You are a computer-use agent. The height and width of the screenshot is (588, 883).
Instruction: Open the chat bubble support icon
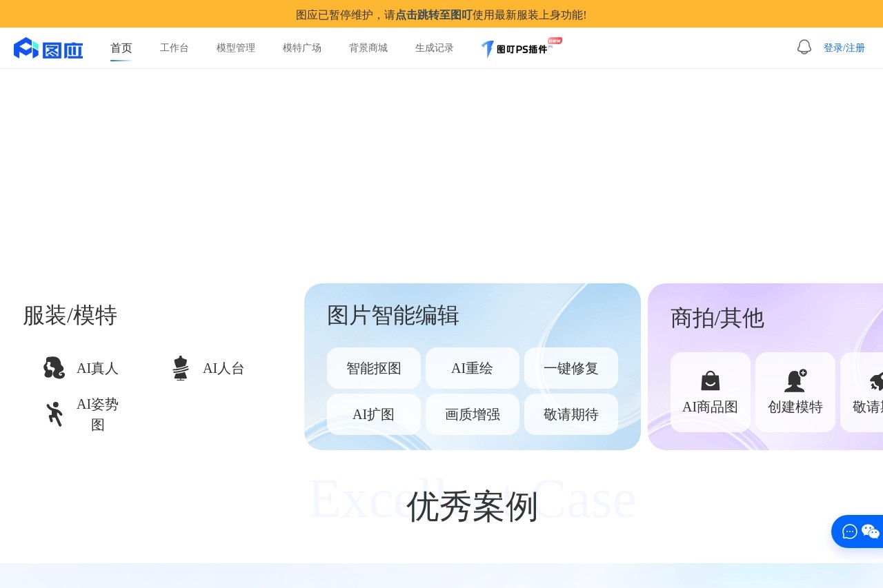(x=850, y=531)
